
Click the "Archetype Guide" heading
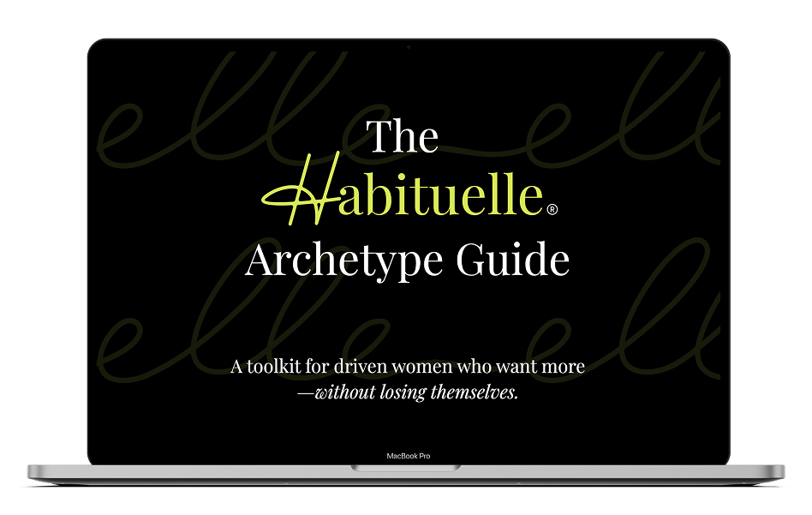(407, 261)
